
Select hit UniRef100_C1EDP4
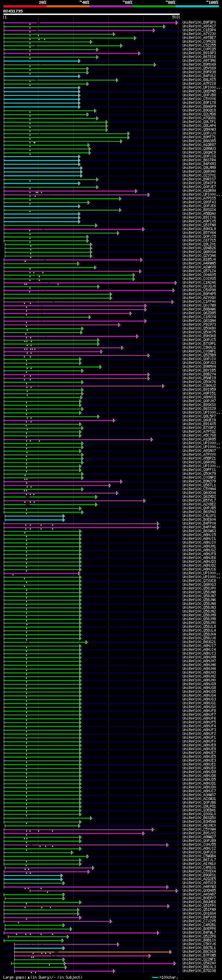click(199, 30)
